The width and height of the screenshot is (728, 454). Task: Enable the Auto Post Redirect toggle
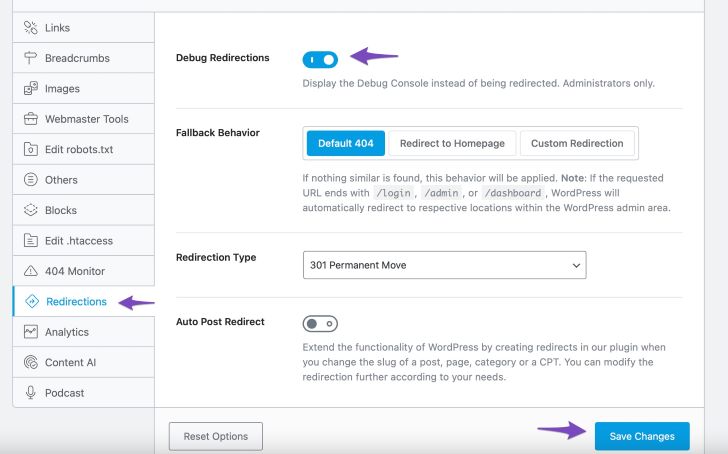320,324
